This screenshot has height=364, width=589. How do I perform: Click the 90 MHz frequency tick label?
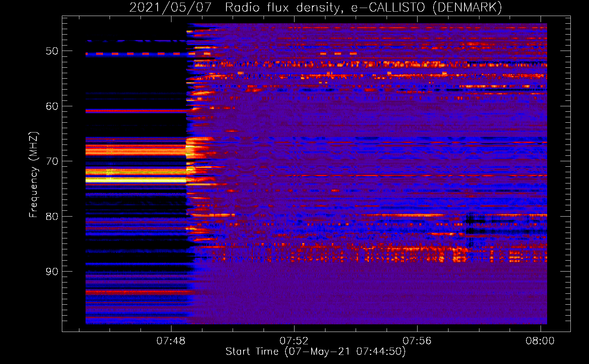[x=52, y=272]
